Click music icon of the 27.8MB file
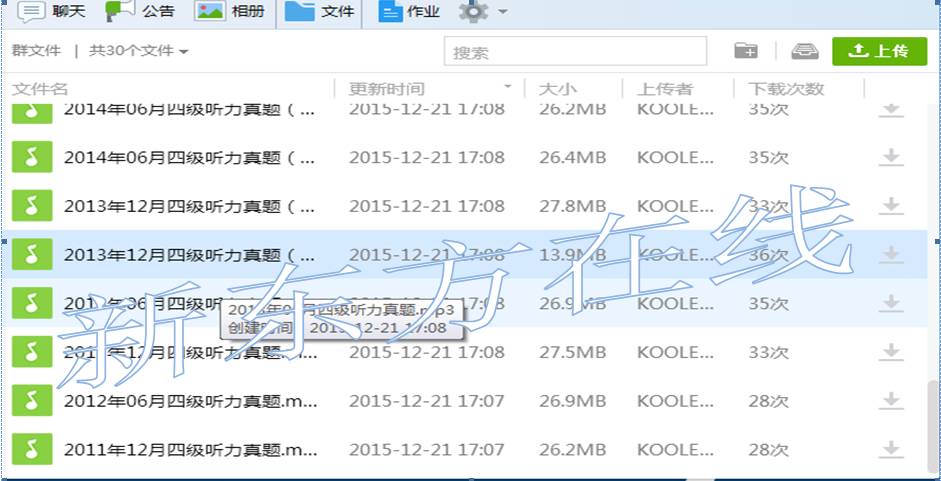941x481 pixels. click(32, 206)
